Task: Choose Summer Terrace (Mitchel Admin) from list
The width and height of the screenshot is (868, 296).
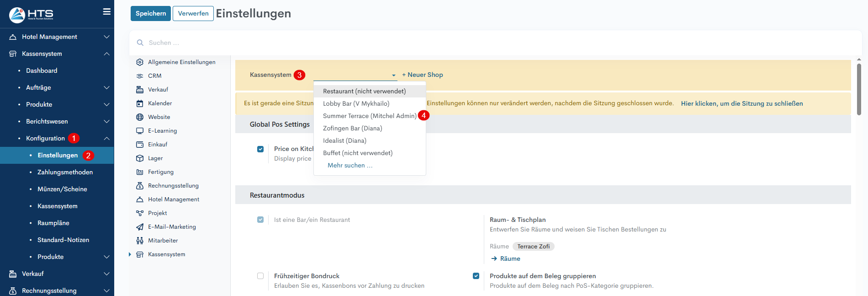Action: pos(369,116)
